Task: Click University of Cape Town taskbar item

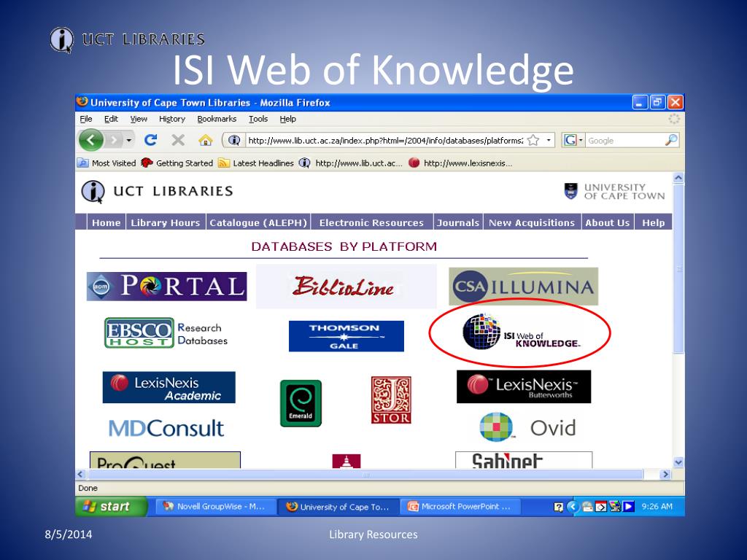Action: 338,507
